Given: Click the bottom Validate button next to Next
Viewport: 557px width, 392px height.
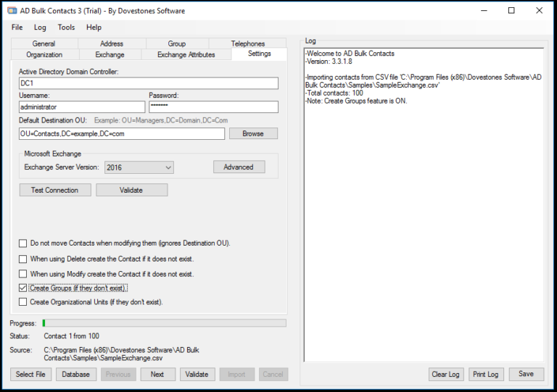Looking at the screenshot, I should [x=197, y=375].
